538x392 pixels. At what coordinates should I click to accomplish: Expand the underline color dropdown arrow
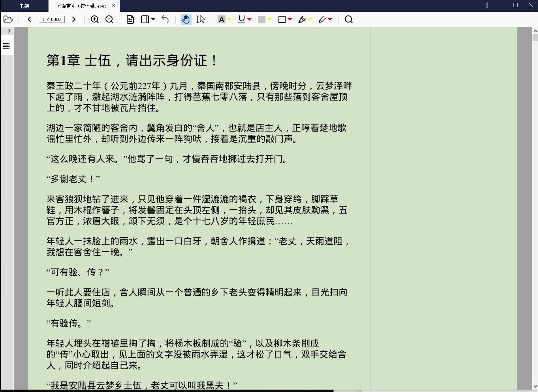[250, 19]
